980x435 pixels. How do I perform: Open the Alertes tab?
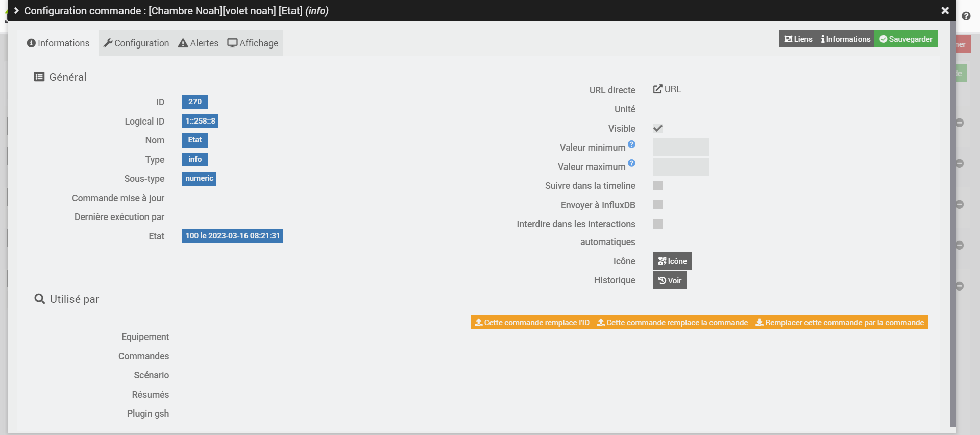coord(198,43)
